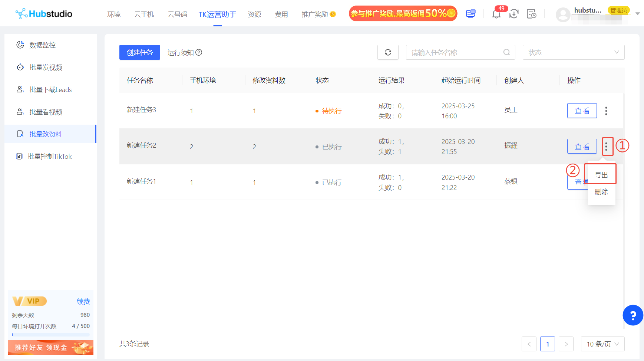Click the 批量看视频 sidebar icon
644x361 pixels.
click(x=20, y=112)
